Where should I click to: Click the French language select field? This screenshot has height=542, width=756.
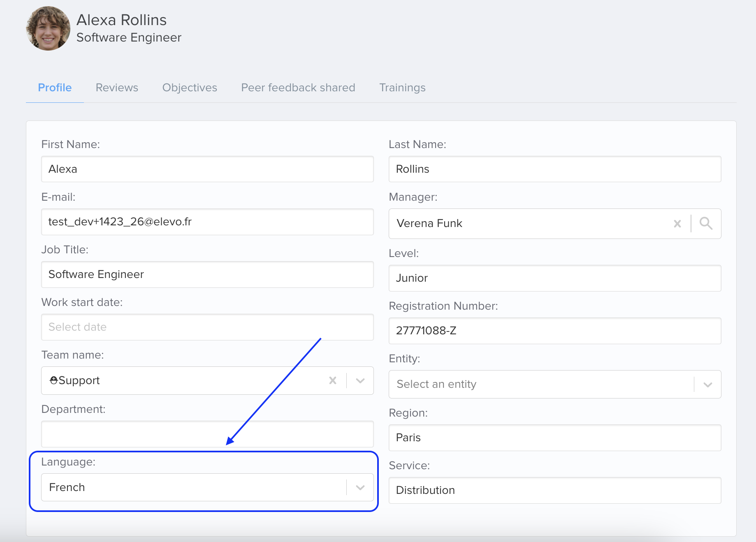(x=207, y=487)
